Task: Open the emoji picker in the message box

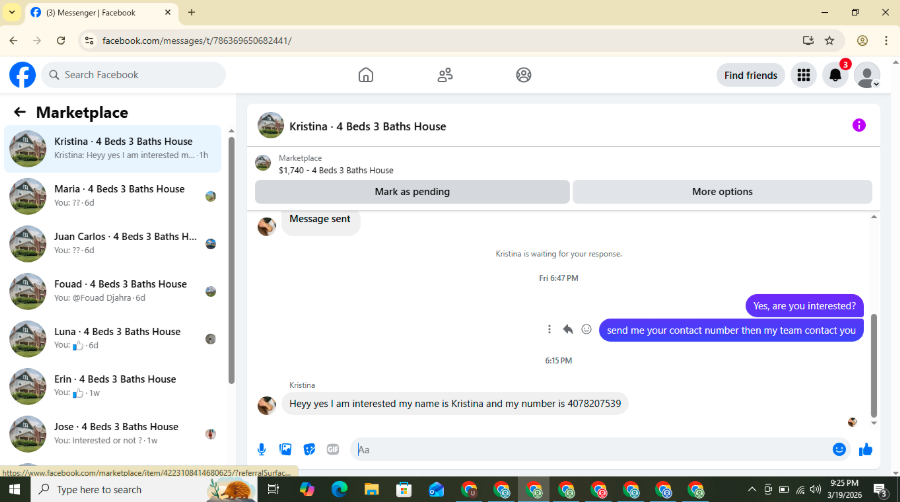Action: [839, 449]
